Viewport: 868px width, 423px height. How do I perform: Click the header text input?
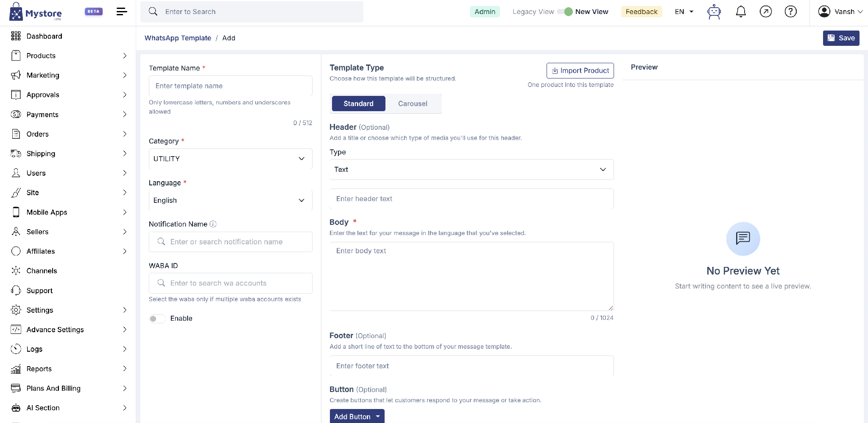point(472,199)
